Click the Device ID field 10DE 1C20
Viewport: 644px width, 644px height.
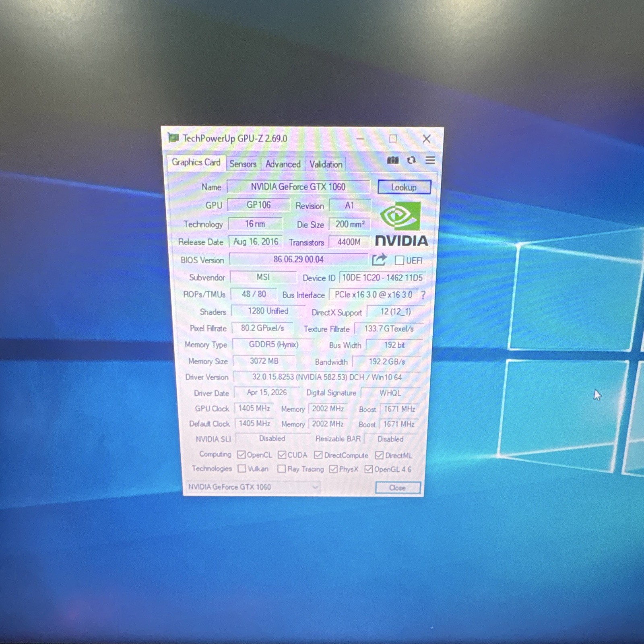382,277
